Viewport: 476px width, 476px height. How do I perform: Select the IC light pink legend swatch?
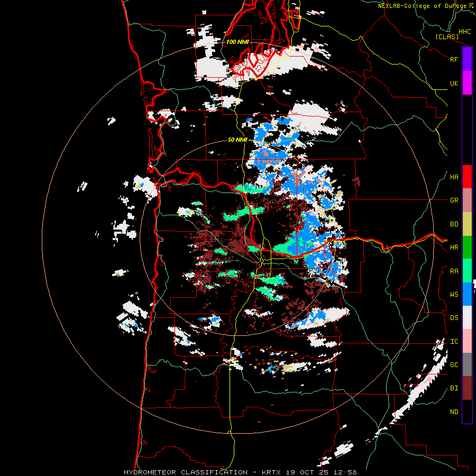tap(467, 341)
